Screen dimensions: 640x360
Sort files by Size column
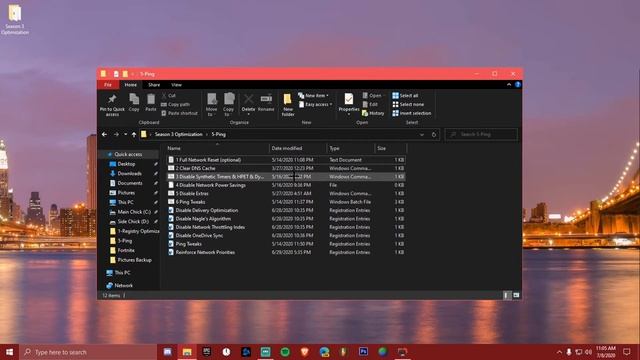coord(390,148)
